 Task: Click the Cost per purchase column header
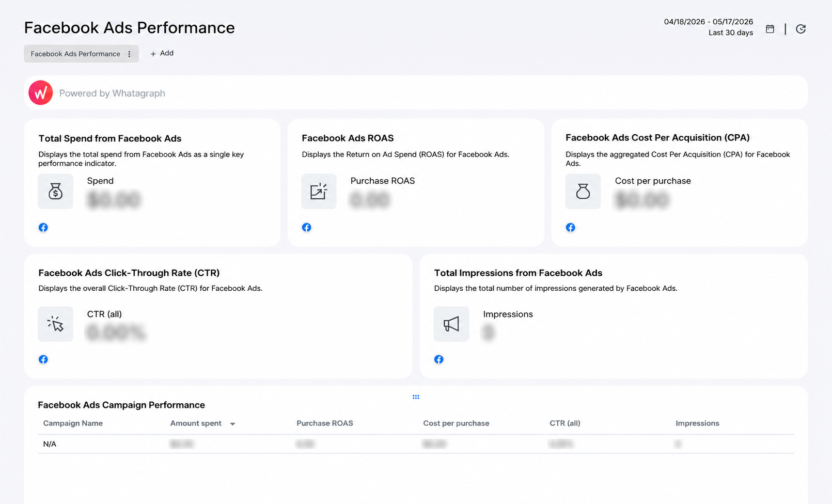pyautogui.click(x=456, y=423)
